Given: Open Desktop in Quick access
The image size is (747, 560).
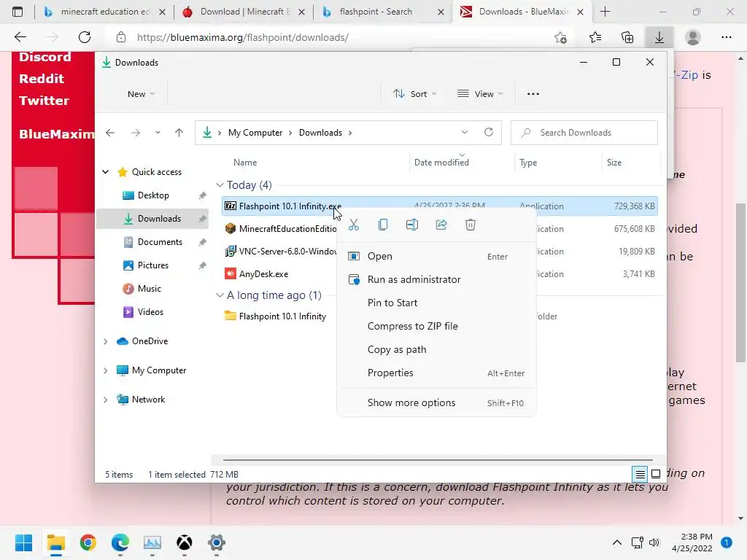Looking at the screenshot, I should [153, 195].
